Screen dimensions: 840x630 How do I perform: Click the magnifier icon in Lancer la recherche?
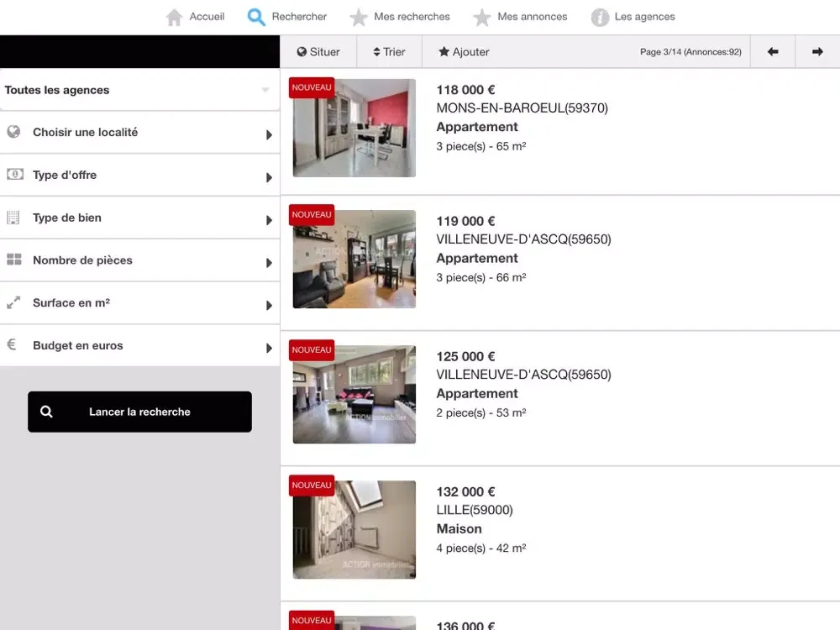pyautogui.click(x=46, y=412)
